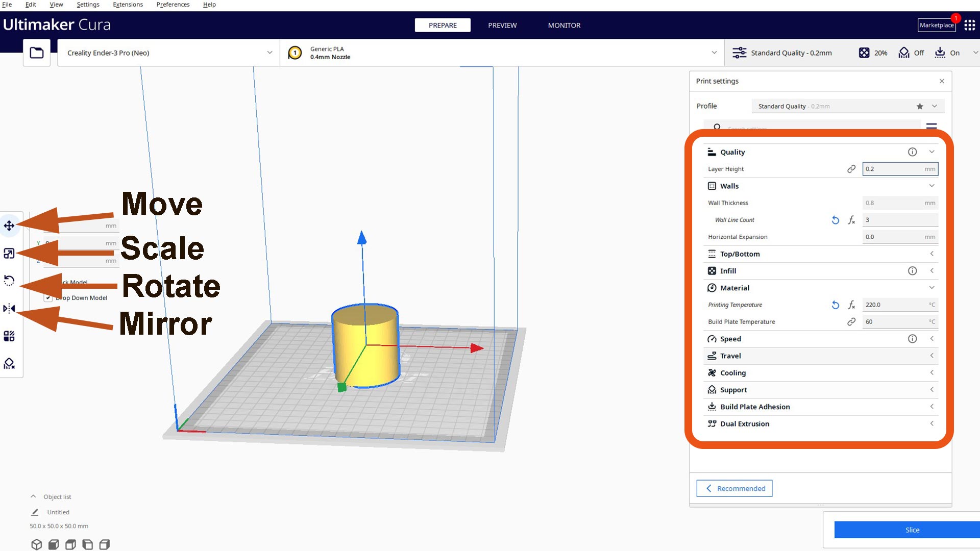Screen dimensions: 980x551
Task: Open the Settings menu
Action: (x=88, y=5)
